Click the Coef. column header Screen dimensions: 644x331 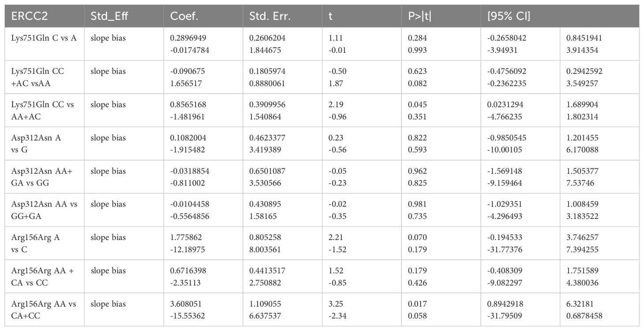(183, 16)
